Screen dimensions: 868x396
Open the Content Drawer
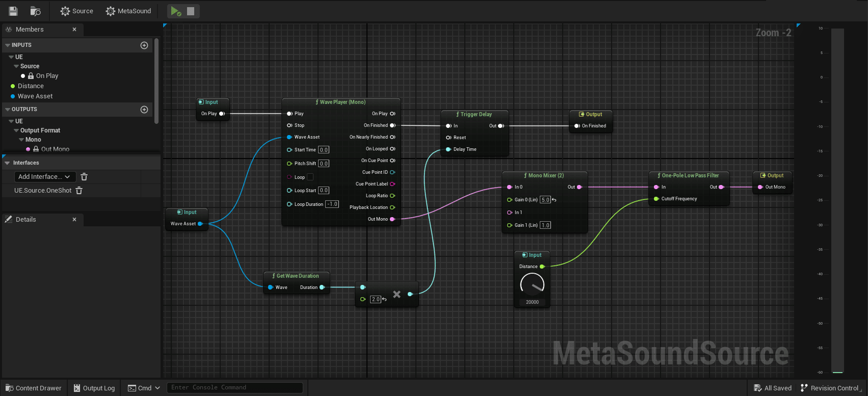tap(33, 388)
